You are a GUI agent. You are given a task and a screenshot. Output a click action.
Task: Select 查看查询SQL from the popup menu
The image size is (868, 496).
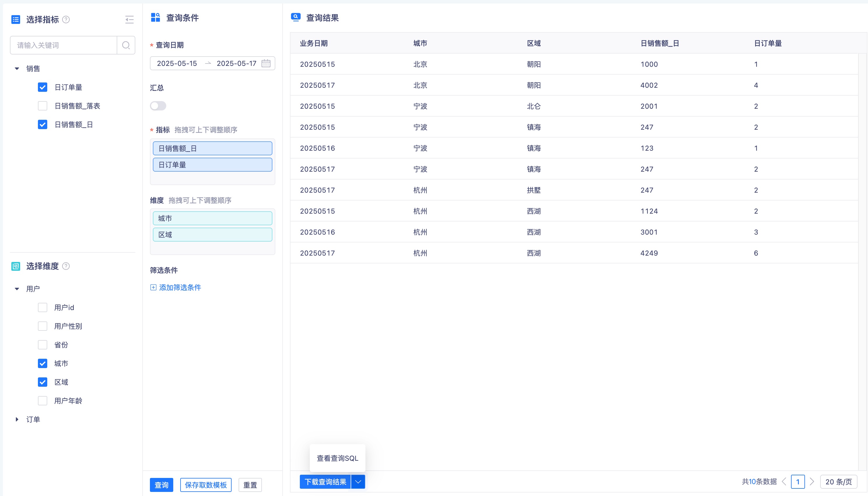click(337, 458)
